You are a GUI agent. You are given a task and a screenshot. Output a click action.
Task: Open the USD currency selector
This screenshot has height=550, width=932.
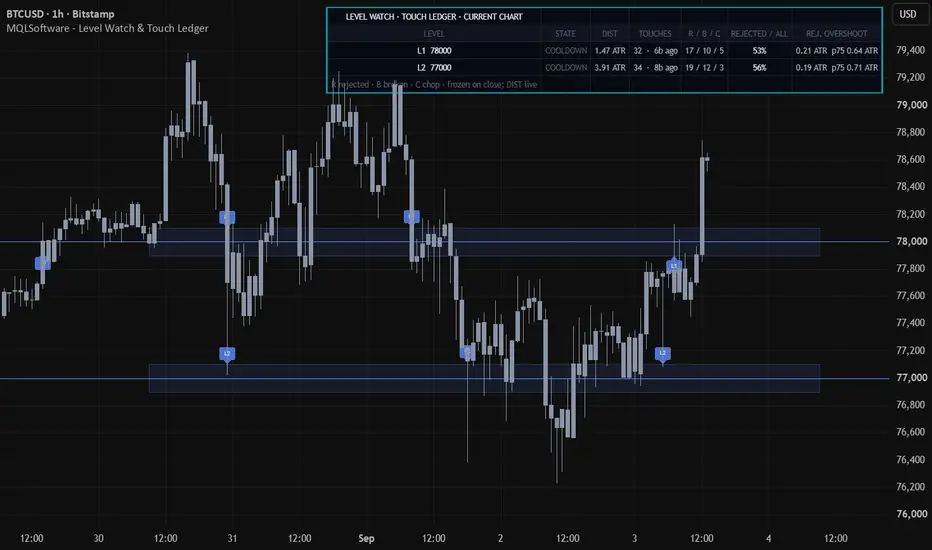908,14
